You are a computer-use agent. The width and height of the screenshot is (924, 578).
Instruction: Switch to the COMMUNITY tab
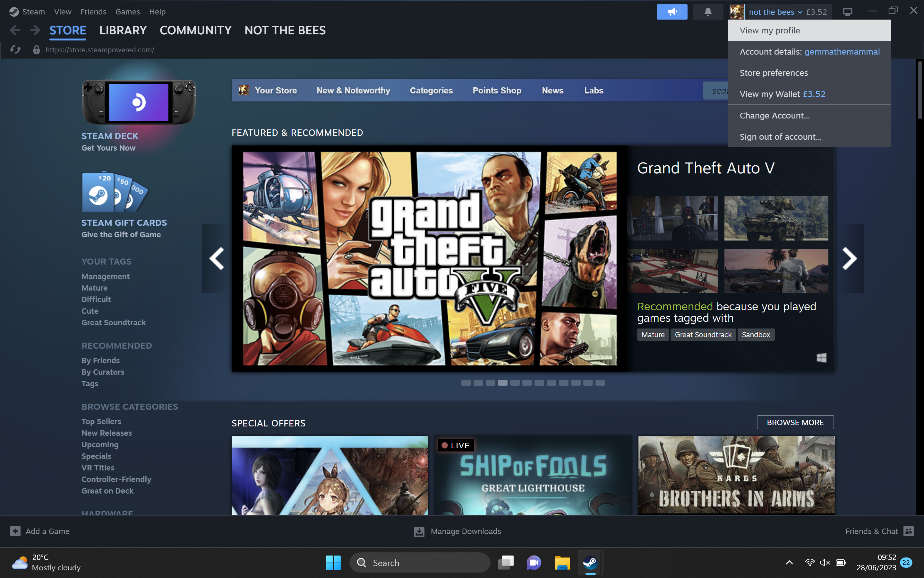coord(195,30)
